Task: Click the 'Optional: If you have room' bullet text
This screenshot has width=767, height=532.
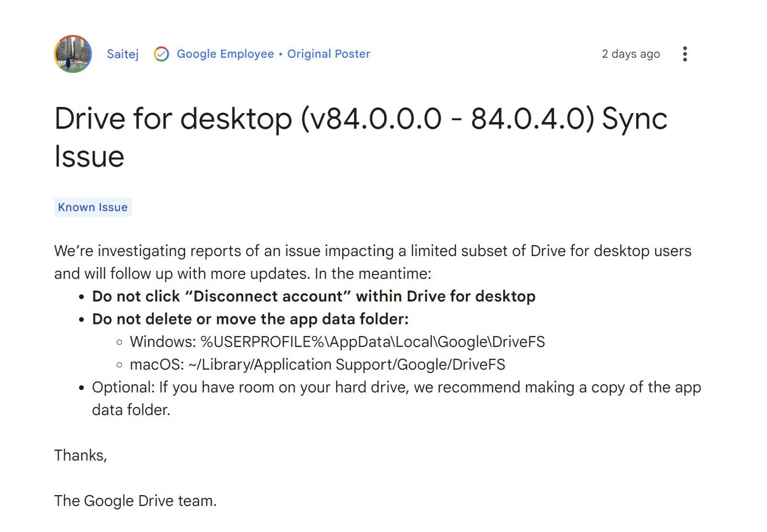Action: point(396,398)
